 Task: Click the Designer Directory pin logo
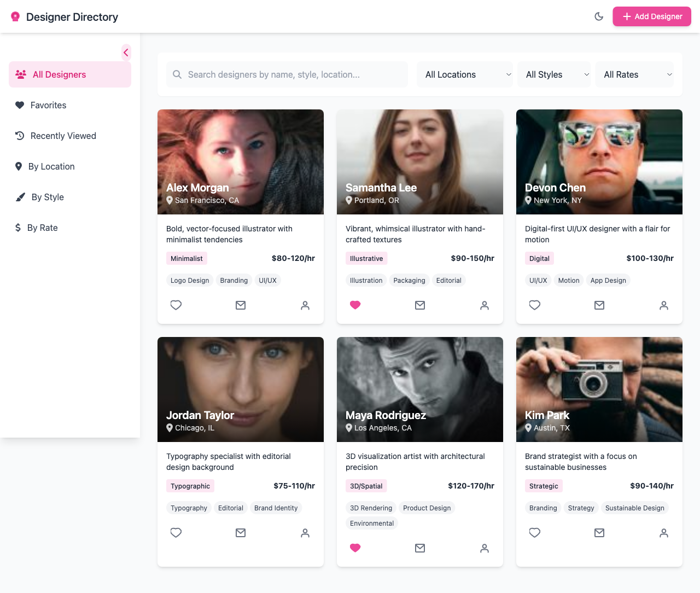click(x=15, y=16)
